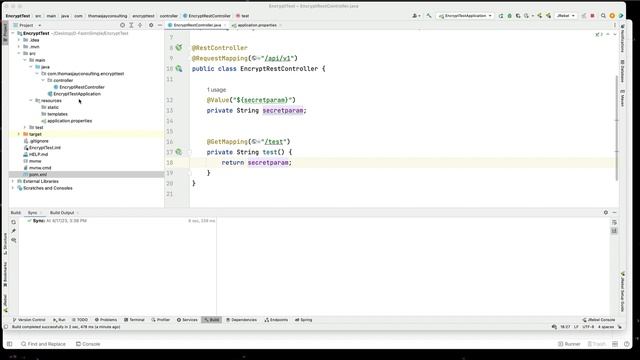
Task: Minimize the Build tool window
Action: click(614, 213)
